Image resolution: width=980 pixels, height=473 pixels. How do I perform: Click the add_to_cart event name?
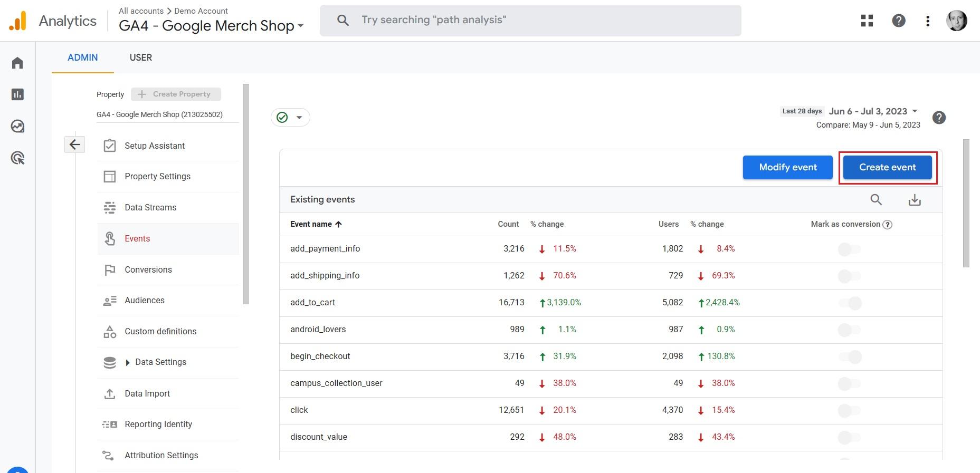tap(312, 303)
